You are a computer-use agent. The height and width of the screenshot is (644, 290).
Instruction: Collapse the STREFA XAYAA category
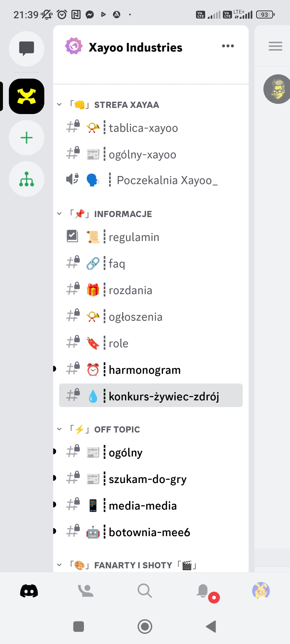[59, 105]
